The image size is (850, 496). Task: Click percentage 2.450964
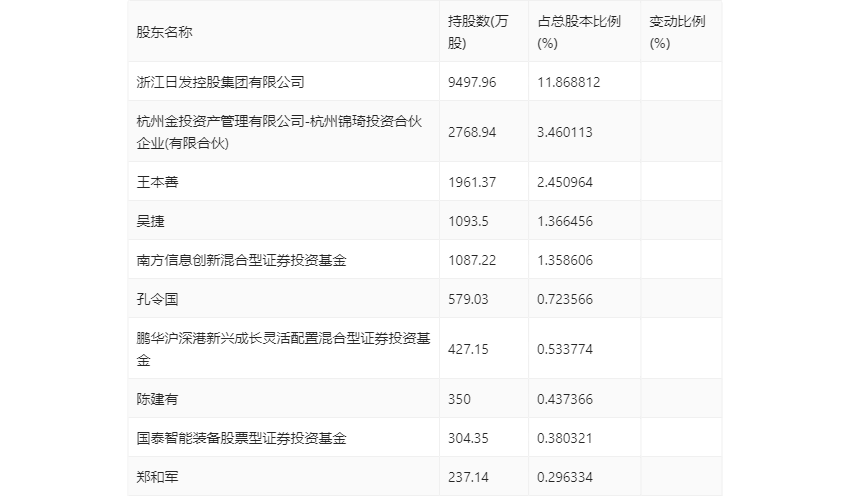564,182
